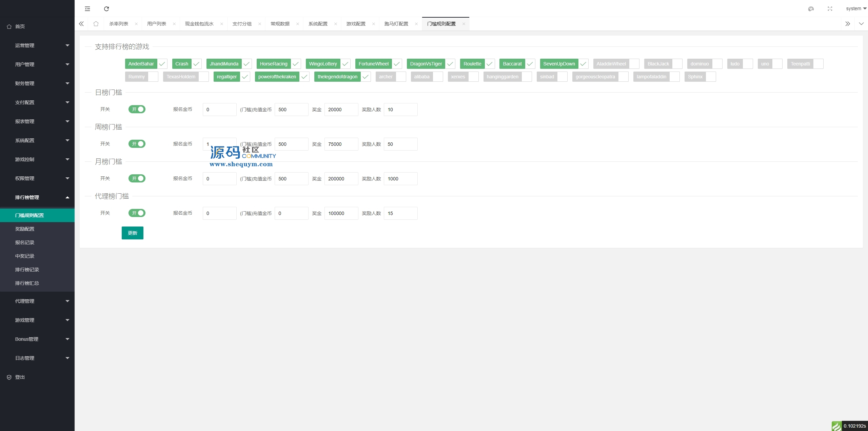Click the refresh page icon
Screen dimensions: 868x431
[106, 9]
